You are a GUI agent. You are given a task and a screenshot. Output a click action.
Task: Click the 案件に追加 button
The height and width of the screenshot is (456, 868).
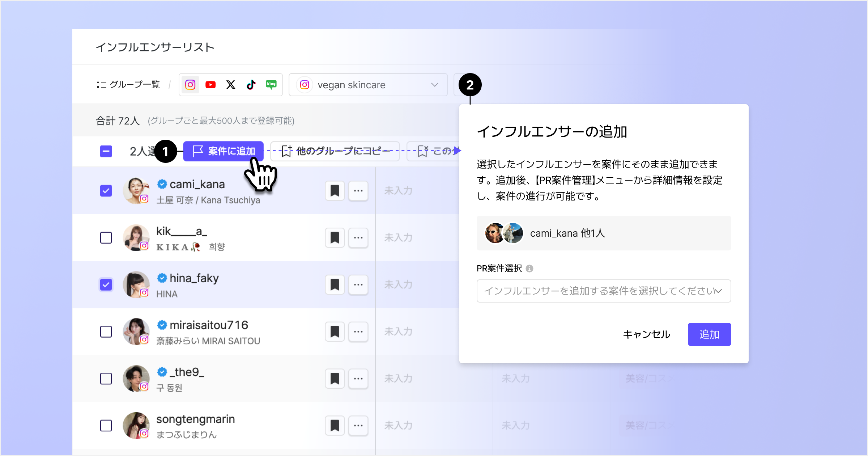(x=223, y=151)
